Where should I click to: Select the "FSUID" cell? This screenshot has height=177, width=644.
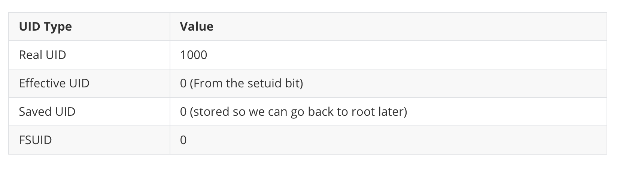click(35, 140)
